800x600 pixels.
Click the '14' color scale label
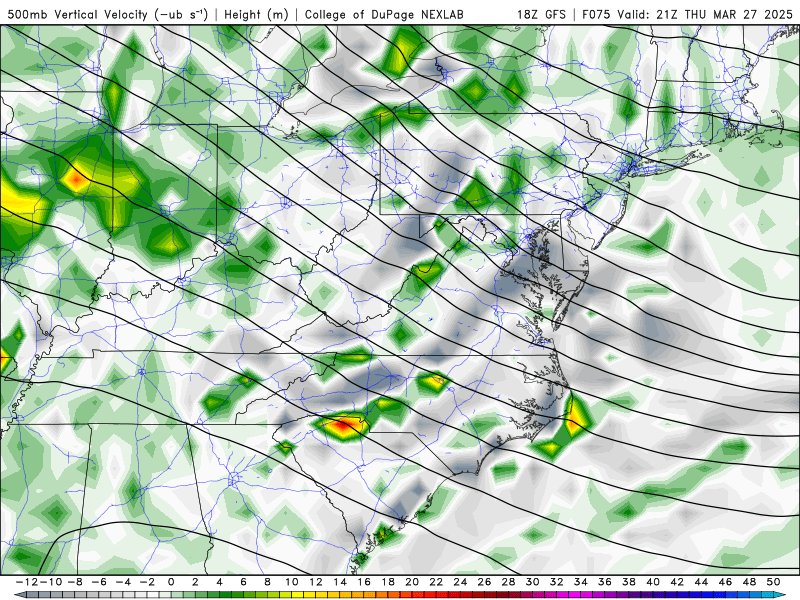click(x=340, y=582)
